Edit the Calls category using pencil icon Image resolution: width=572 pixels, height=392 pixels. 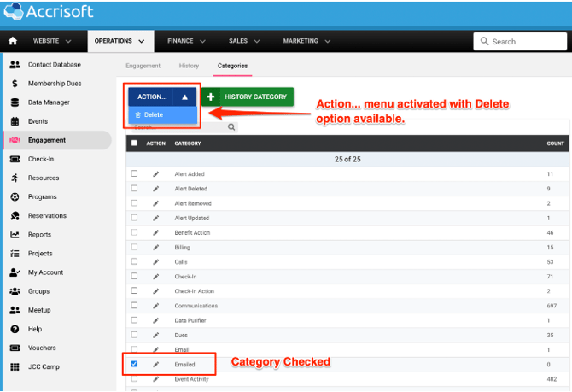[156, 261]
